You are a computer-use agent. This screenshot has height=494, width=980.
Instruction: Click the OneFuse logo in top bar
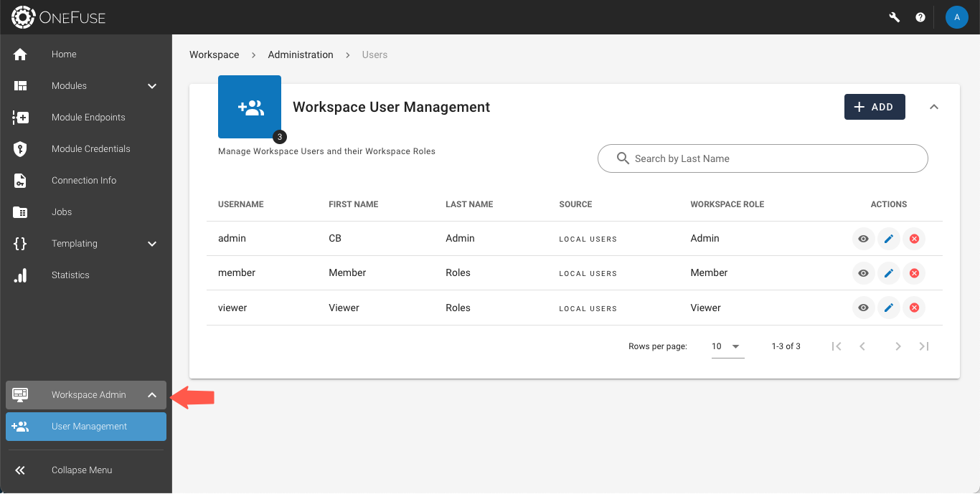(59, 17)
